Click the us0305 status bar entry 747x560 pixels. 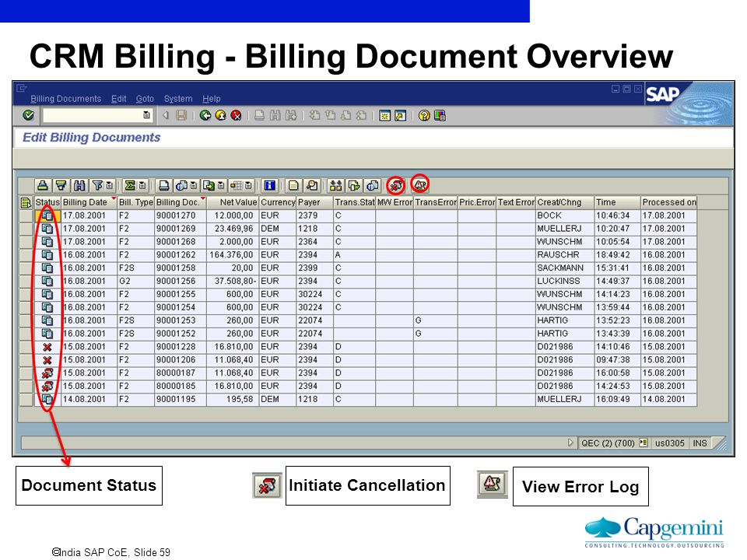point(669,443)
